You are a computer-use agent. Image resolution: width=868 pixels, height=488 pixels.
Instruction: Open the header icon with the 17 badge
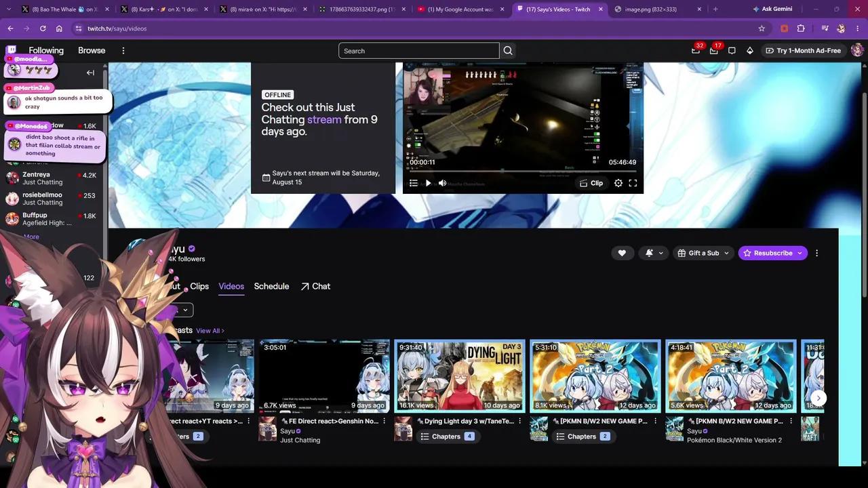coord(714,50)
